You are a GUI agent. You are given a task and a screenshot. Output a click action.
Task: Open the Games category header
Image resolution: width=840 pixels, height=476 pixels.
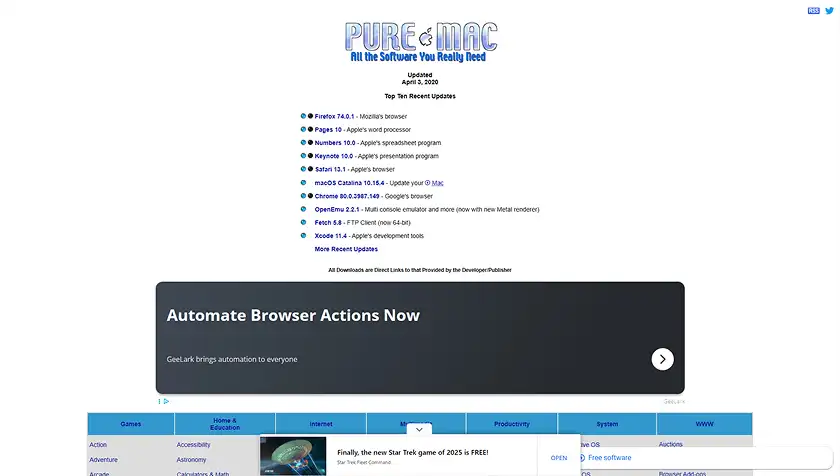pos(131,424)
